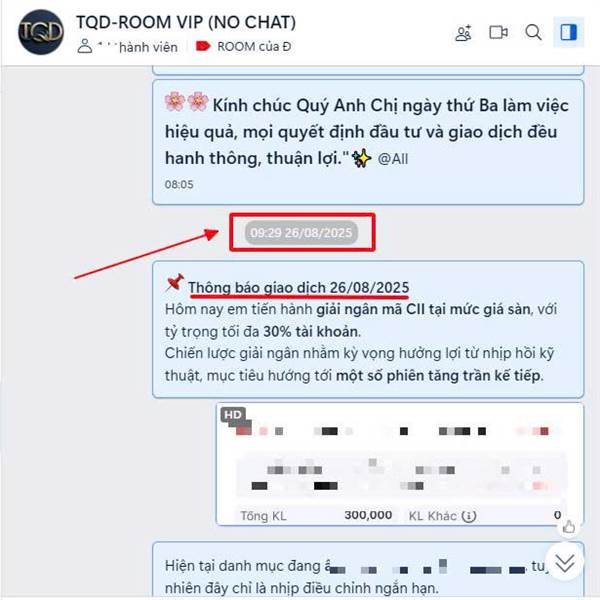This screenshot has width=600, height=600.
Task: Click the KL Khác info icon
Action: (469, 516)
